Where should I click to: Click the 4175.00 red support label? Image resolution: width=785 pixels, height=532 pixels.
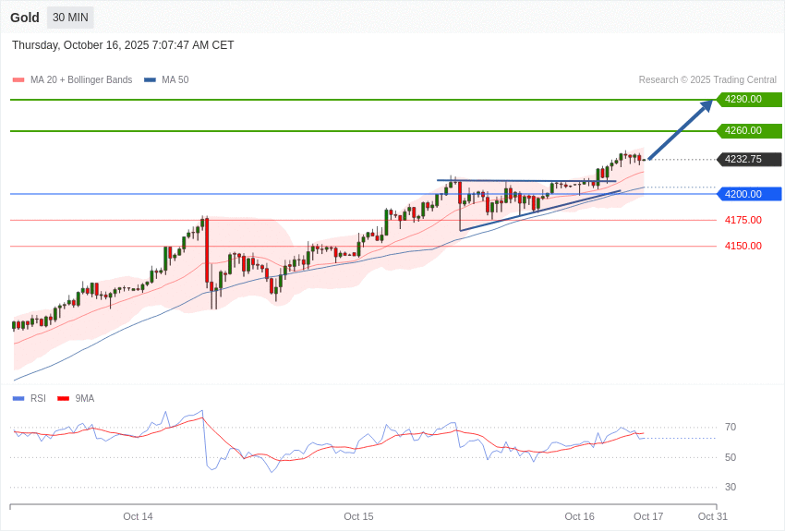tap(743, 220)
